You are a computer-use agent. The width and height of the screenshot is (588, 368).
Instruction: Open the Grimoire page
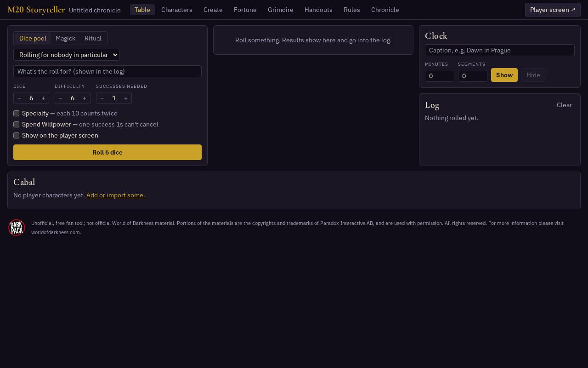click(281, 10)
